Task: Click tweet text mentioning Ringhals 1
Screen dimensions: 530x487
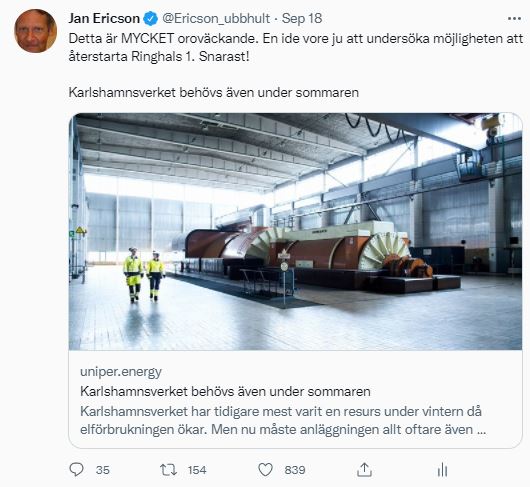Action: [x=296, y=47]
